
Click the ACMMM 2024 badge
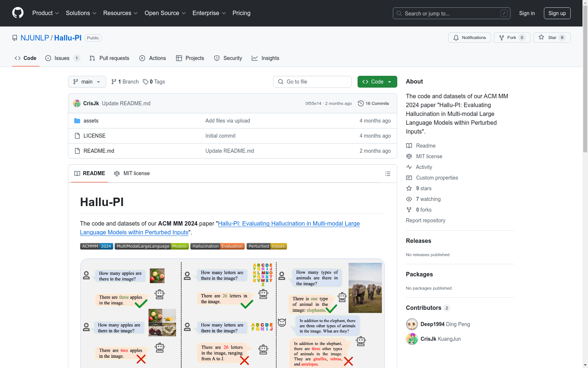click(x=97, y=246)
